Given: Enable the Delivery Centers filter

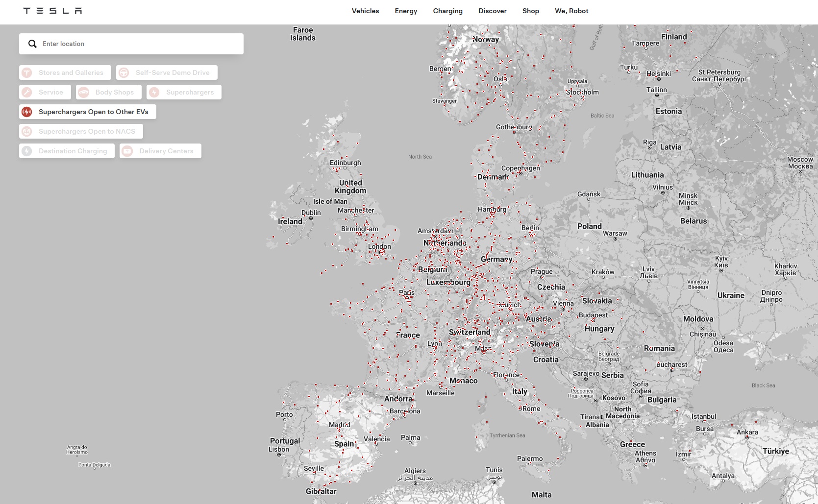Looking at the screenshot, I should [160, 151].
